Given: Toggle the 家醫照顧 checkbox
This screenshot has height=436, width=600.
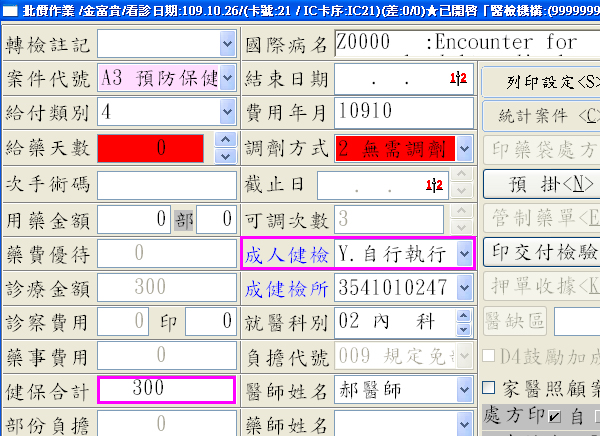Looking at the screenshot, I should tap(489, 388).
